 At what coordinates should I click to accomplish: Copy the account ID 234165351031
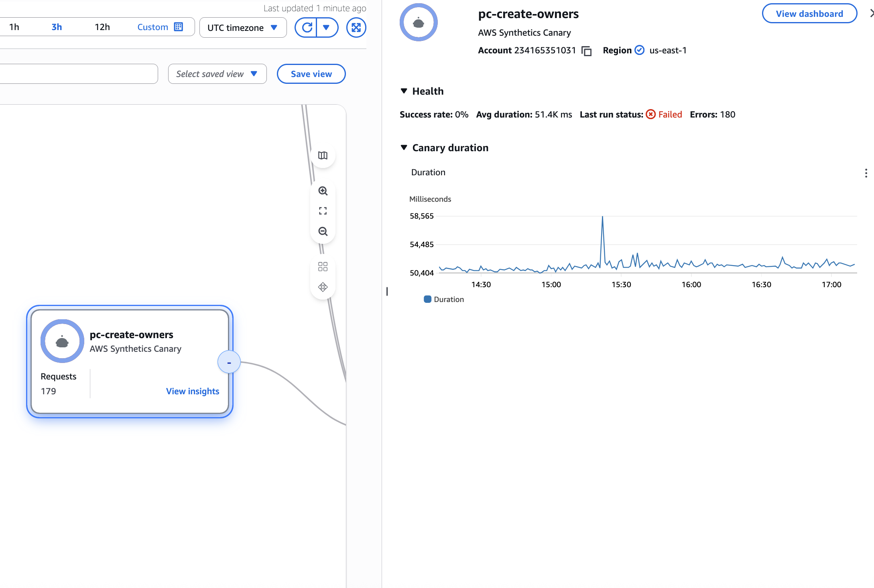tap(587, 51)
